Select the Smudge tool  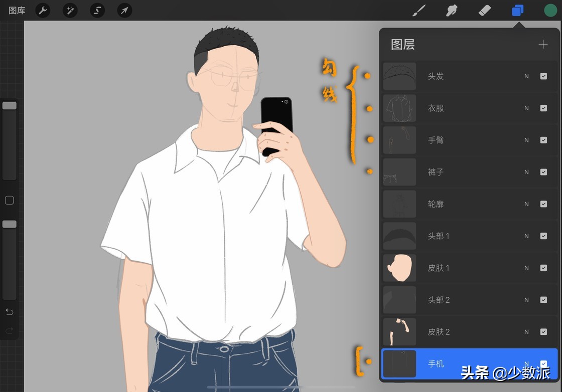451,10
